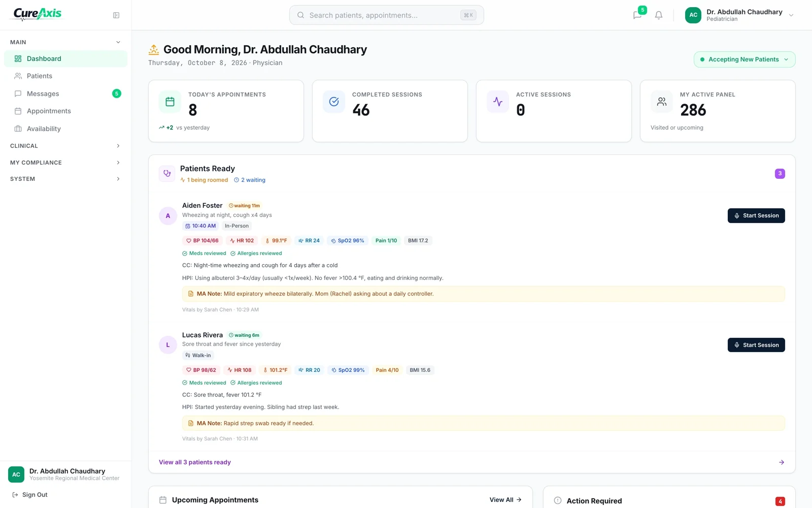Click the Action Required clock icon

(x=558, y=500)
